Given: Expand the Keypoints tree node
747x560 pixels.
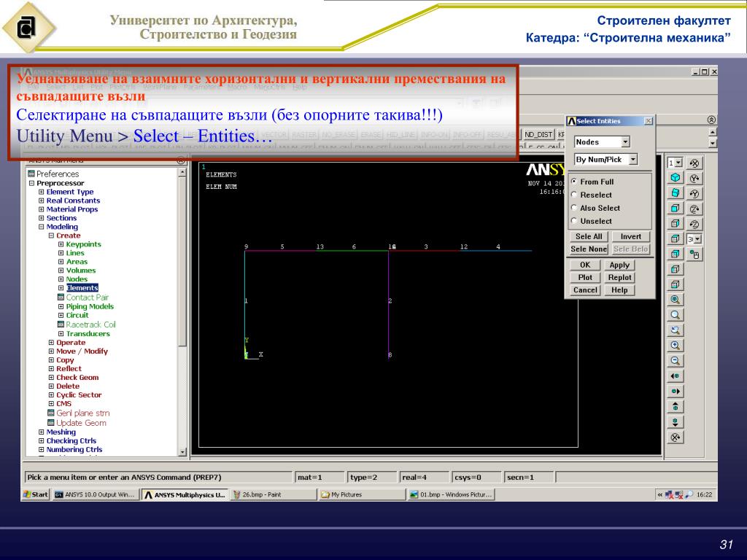Looking at the screenshot, I should [61, 244].
